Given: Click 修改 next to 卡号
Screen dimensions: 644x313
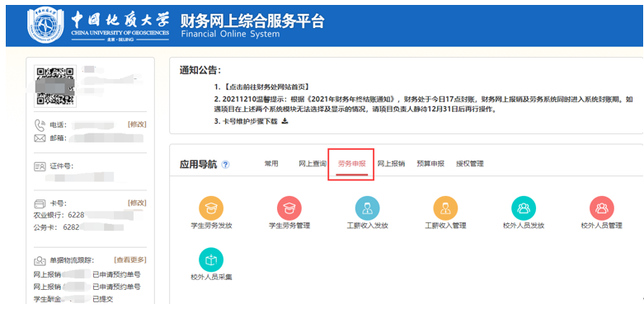Looking at the screenshot, I should tap(137, 203).
